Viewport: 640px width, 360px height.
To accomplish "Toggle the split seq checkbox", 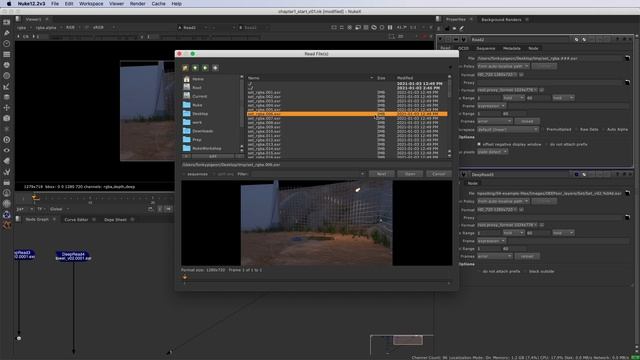I will [214, 174].
